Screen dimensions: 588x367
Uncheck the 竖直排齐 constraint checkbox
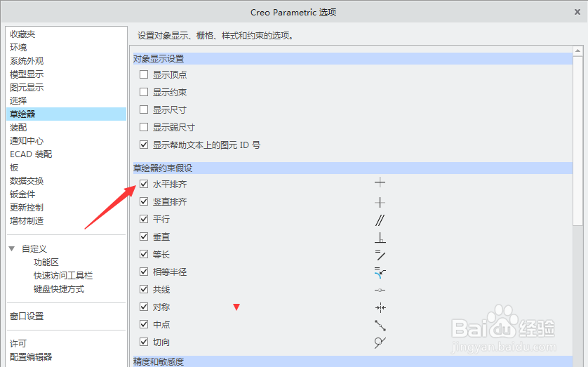click(x=144, y=201)
